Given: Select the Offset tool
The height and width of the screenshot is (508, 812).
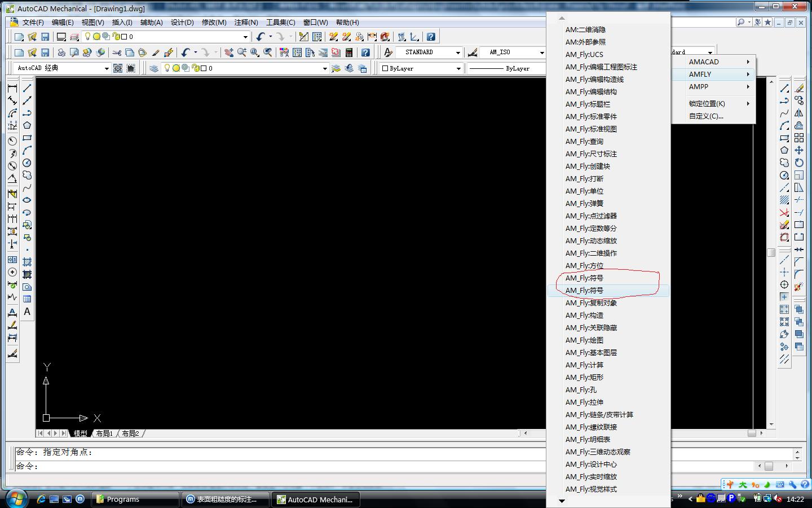Looking at the screenshot, I should tap(799, 125).
